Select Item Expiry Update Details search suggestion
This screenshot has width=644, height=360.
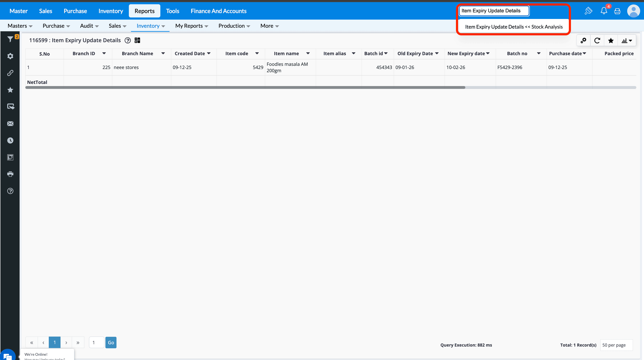[513, 27]
